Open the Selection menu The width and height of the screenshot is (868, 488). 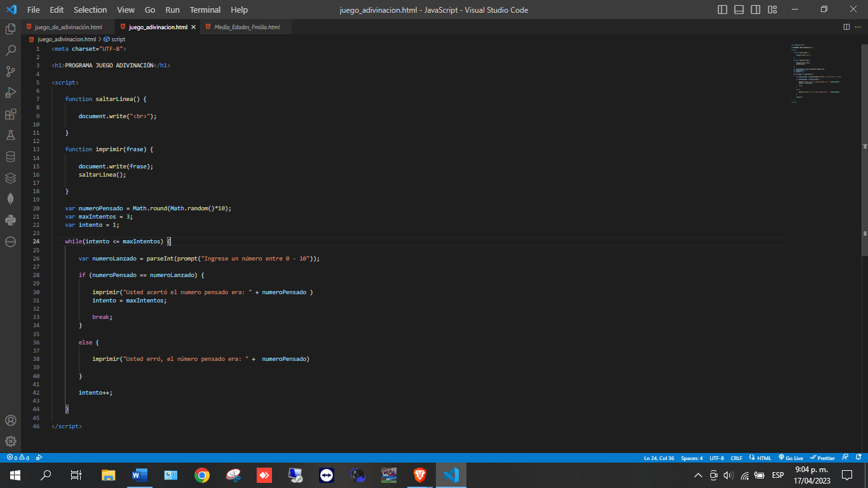coord(90,10)
